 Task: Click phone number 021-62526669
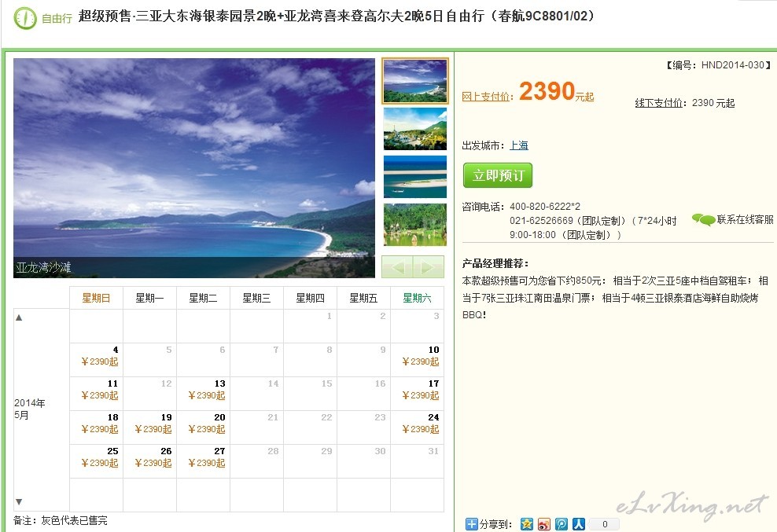(x=541, y=221)
